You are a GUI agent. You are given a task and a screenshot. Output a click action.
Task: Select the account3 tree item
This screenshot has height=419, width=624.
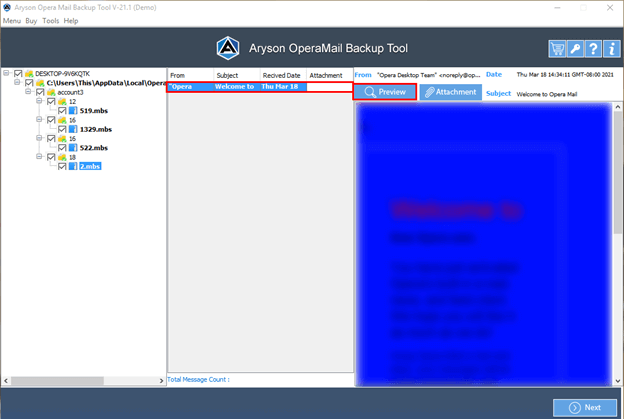click(x=70, y=92)
